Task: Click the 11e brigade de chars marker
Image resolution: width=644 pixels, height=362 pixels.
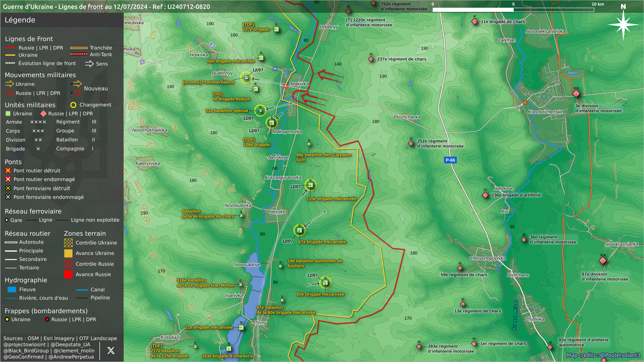Action: pos(475,22)
